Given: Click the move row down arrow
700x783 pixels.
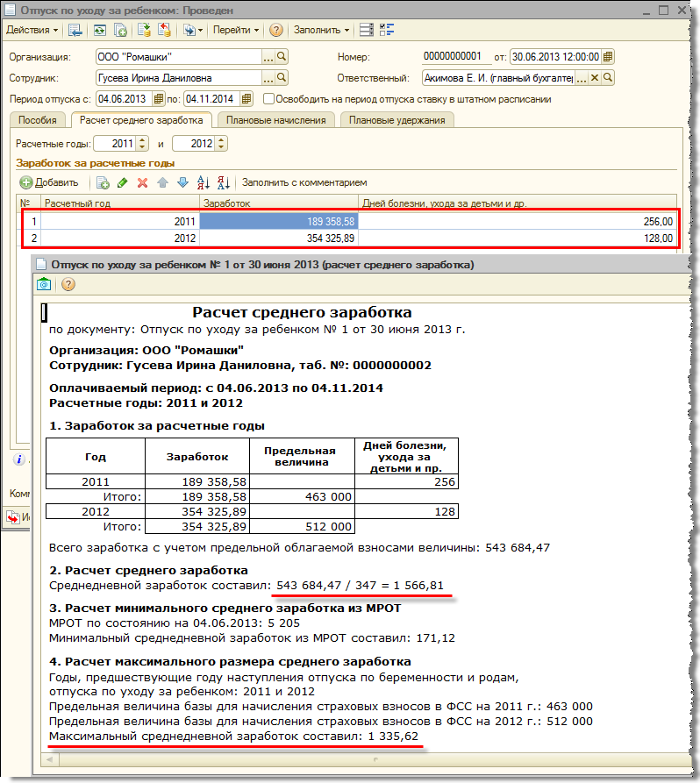Looking at the screenshot, I should [182, 182].
